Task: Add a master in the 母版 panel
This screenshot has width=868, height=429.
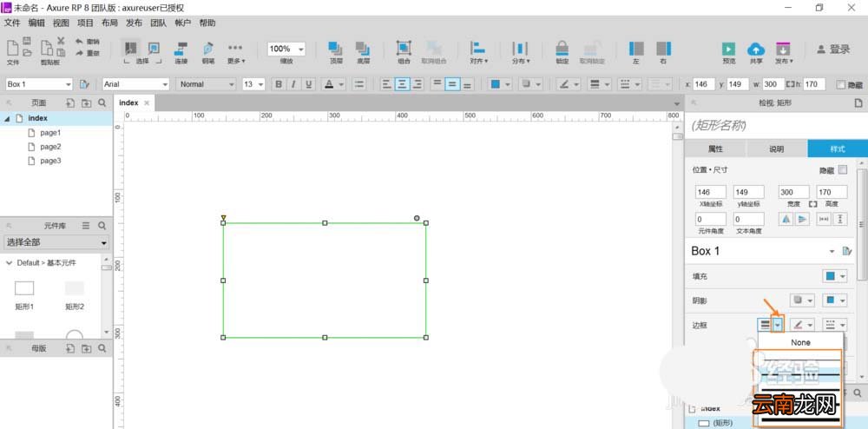Action: click(x=69, y=348)
